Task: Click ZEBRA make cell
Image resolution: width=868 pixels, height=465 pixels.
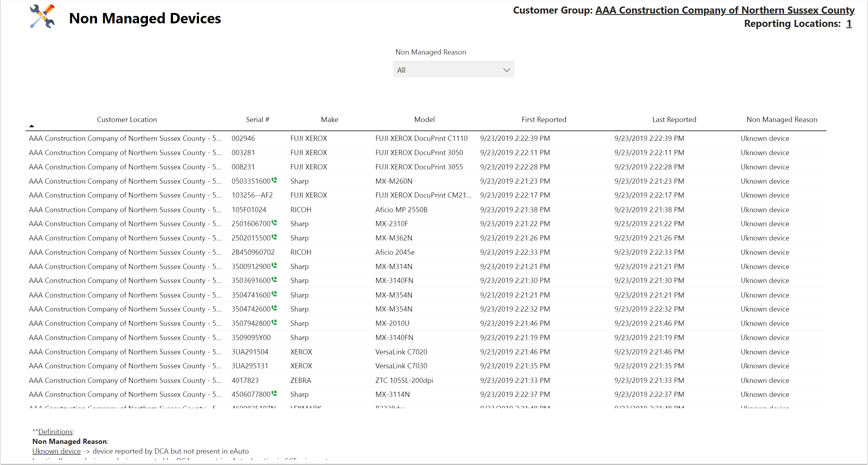Action: tap(300, 380)
